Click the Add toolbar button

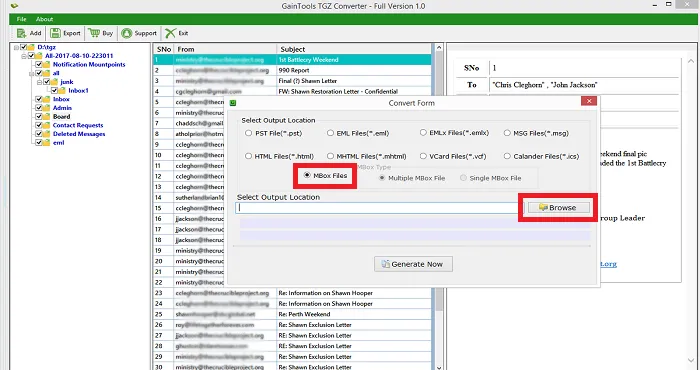coord(29,33)
